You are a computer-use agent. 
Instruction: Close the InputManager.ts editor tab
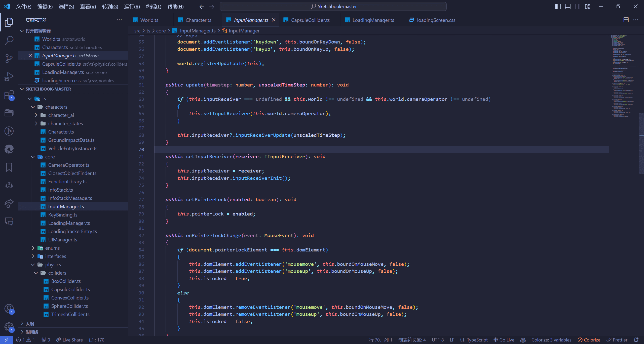pyautogui.click(x=275, y=20)
